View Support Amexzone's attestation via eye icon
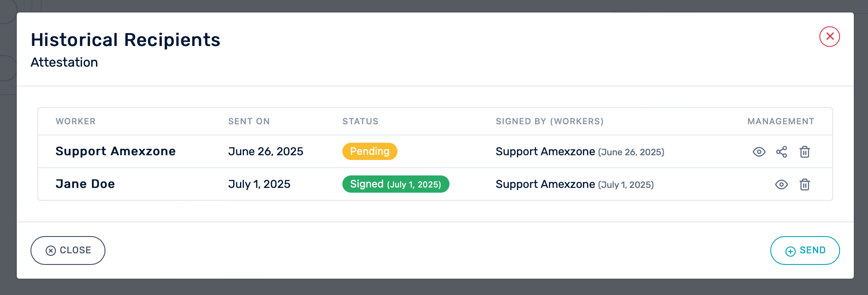 [x=759, y=152]
